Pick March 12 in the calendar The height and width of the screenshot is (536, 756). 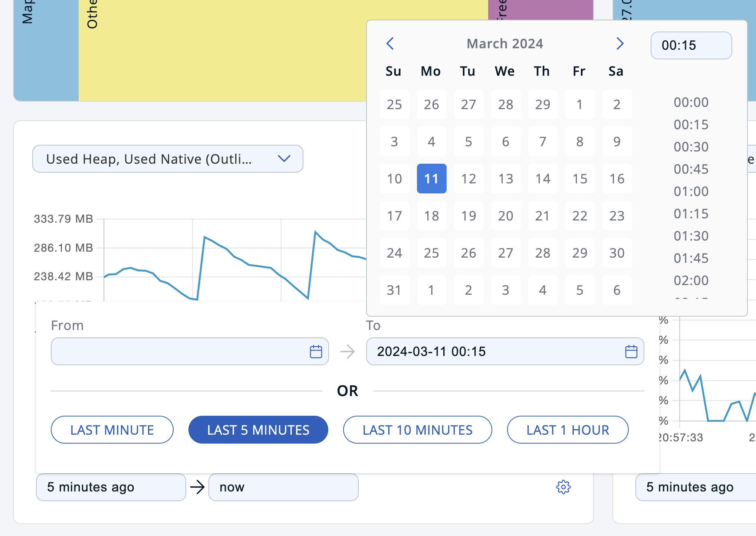coord(469,179)
